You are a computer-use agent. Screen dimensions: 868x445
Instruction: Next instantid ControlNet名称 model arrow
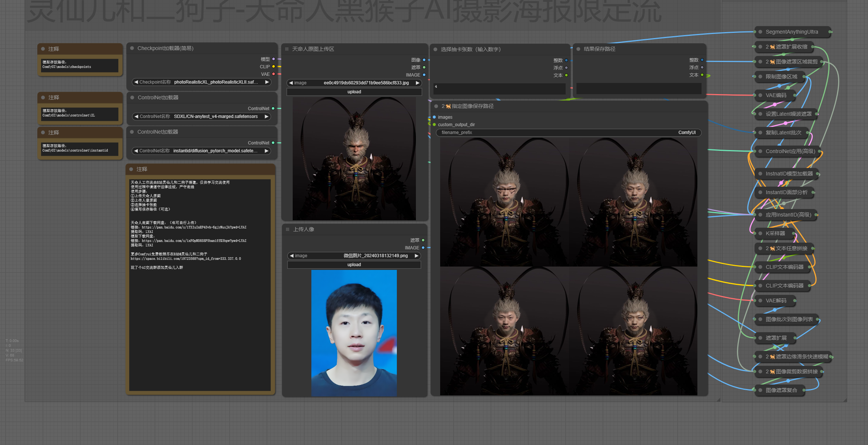click(x=267, y=151)
